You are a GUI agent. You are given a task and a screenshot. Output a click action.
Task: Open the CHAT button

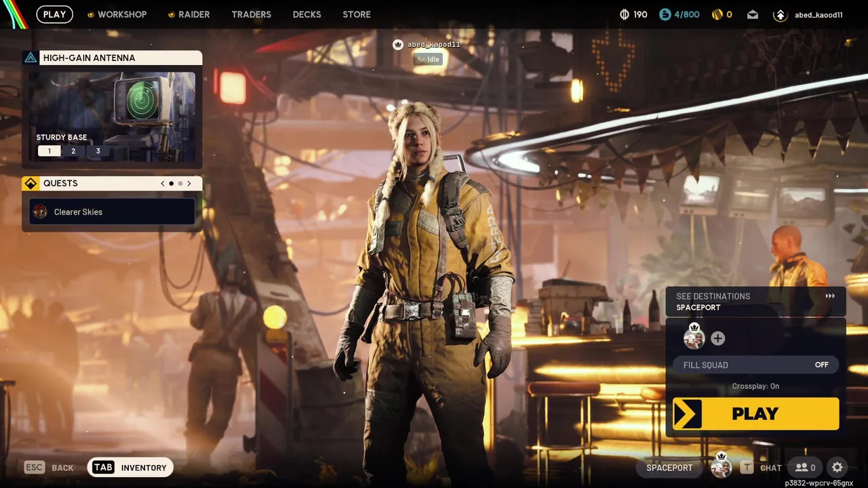[761, 468]
